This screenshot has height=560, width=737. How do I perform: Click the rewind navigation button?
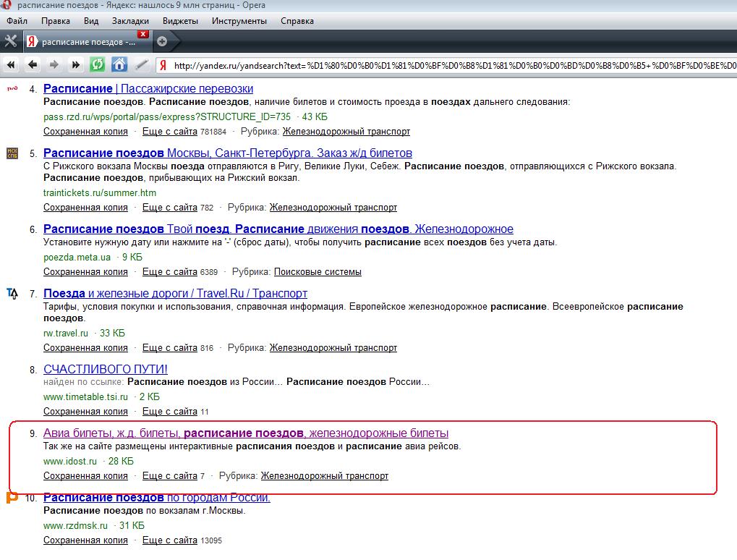click(x=11, y=65)
